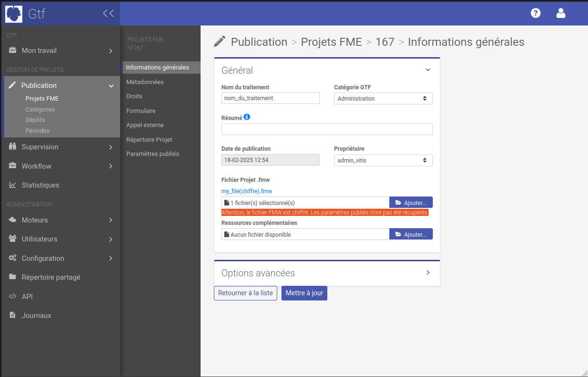Click Publication breadcrumb link
The width and height of the screenshot is (588, 377).
tap(259, 42)
